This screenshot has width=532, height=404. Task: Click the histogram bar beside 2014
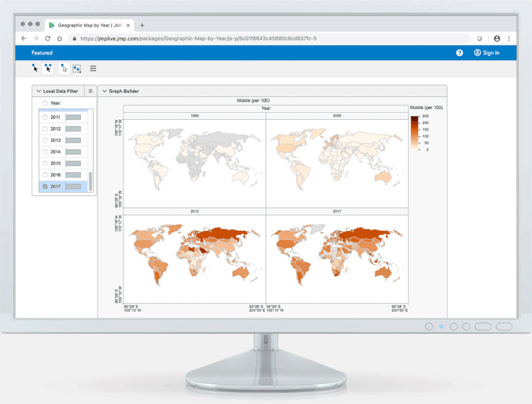pyautogui.click(x=73, y=152)
